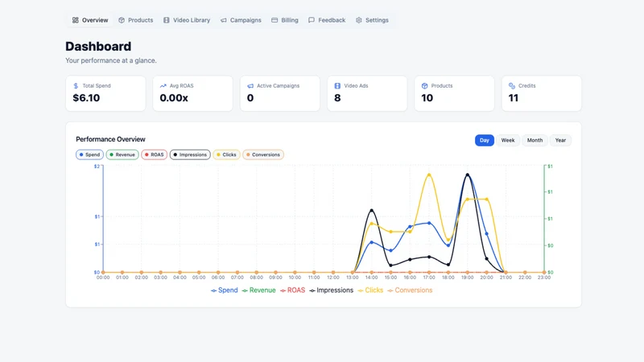Click the "Performance Overview" heading
644x362 pixels.
tap(110, 139)
